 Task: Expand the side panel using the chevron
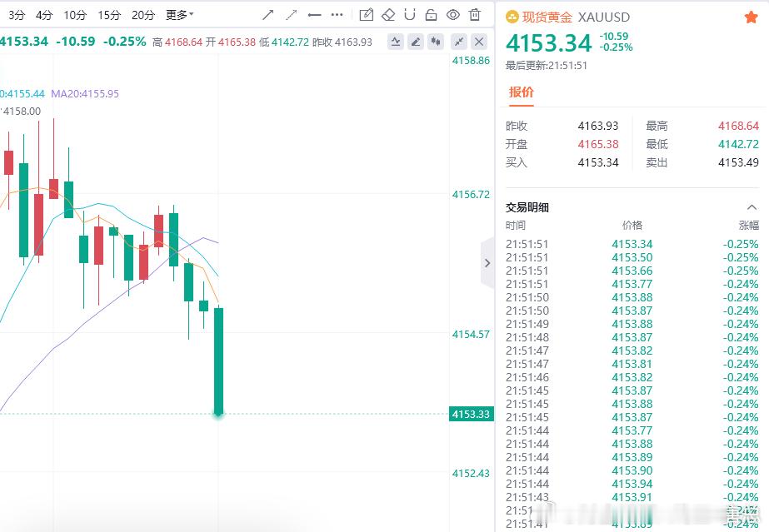coord(487,262)
